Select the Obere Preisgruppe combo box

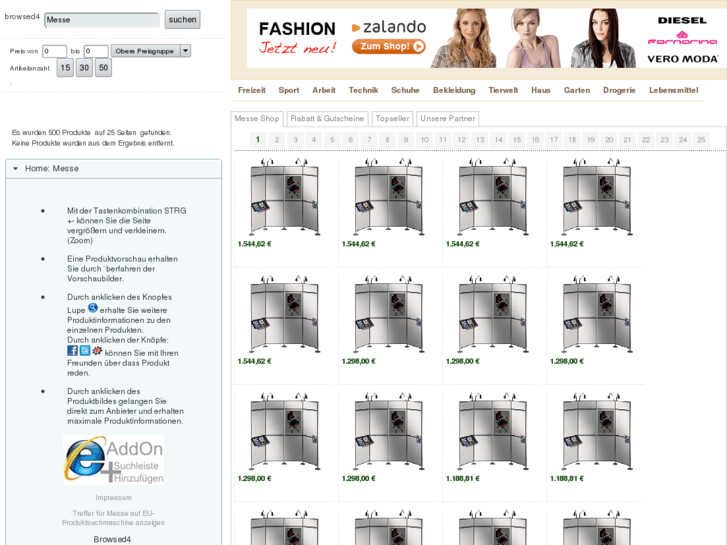click(x=151, y=51)
